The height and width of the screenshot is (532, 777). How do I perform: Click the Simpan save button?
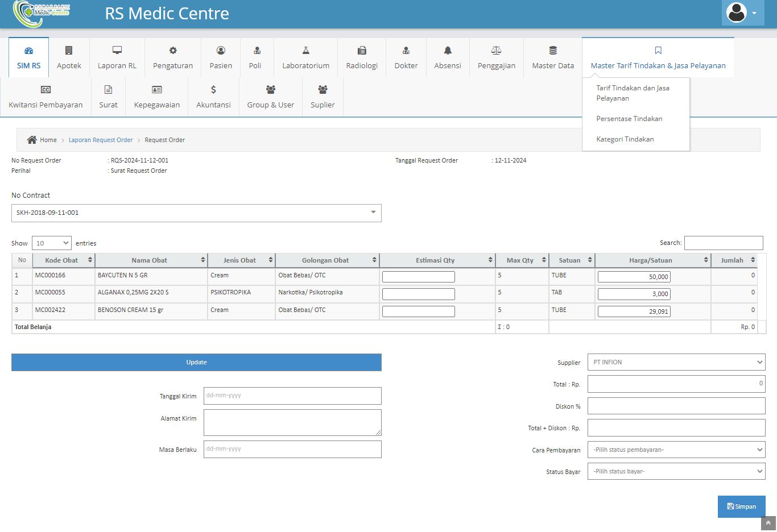point(741,506)
